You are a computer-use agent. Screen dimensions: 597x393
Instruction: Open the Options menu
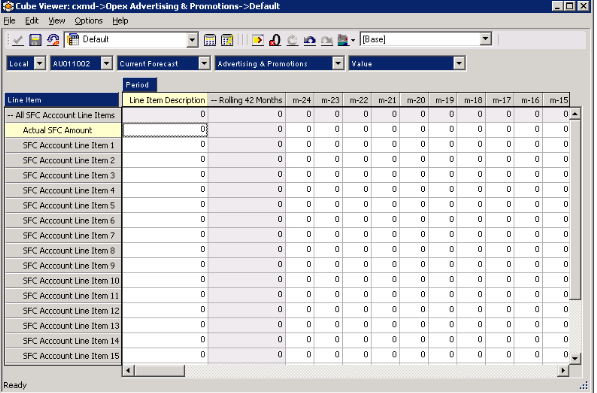(x=88, y=21)
